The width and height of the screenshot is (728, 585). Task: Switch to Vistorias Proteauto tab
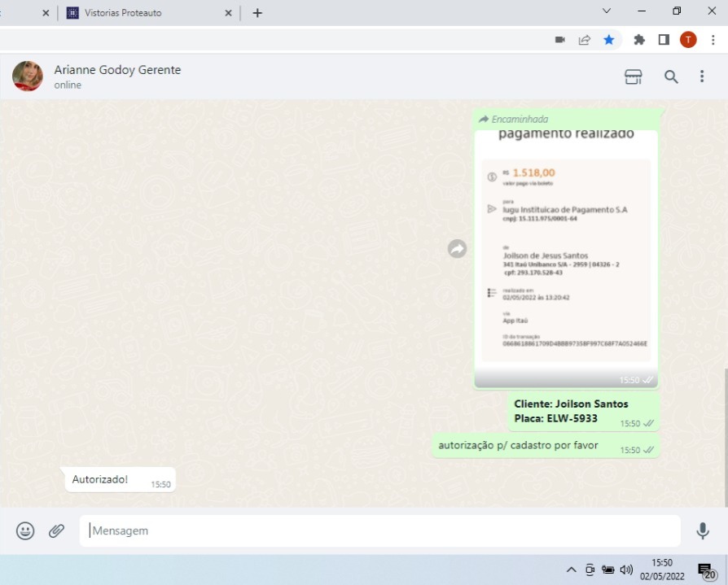138,13
